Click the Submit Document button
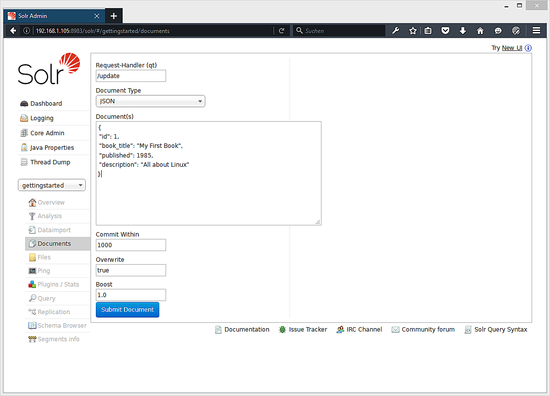 pos(128,310)
